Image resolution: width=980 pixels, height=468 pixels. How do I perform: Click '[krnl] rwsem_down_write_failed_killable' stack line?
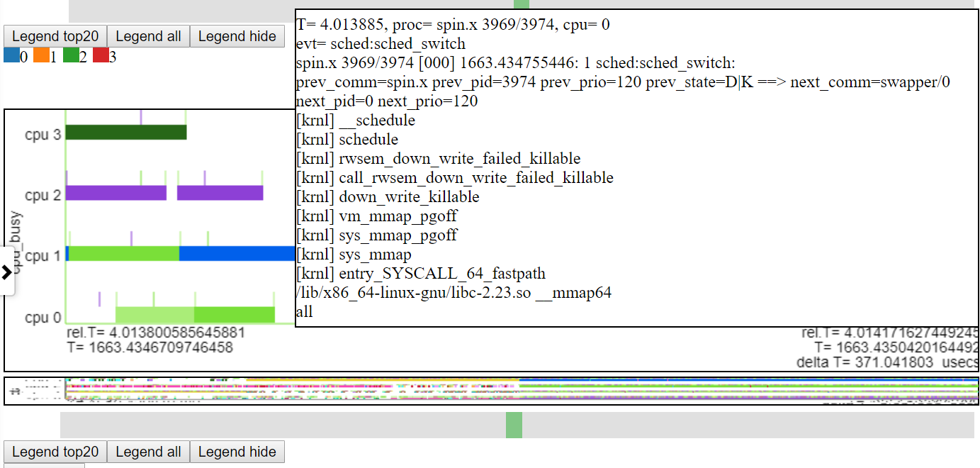[x=438, y=159]
